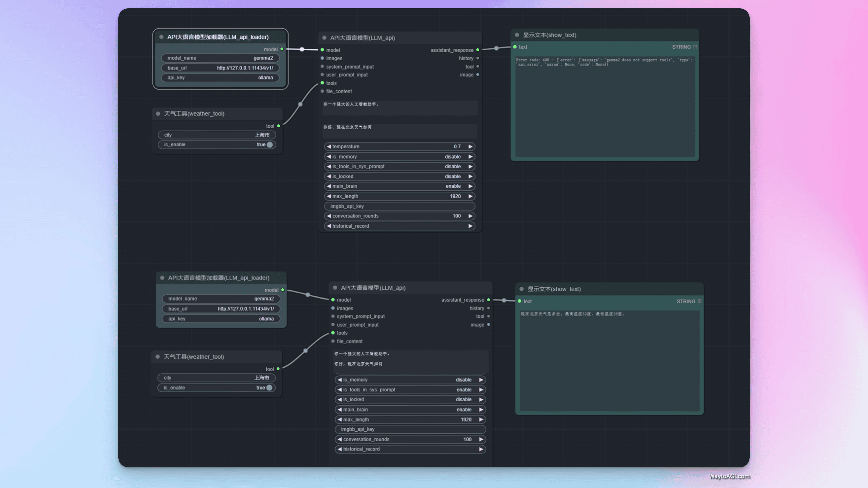
Task: Collapse the lower weather_tool node via its title dot
Action: [x=158, y=357]
